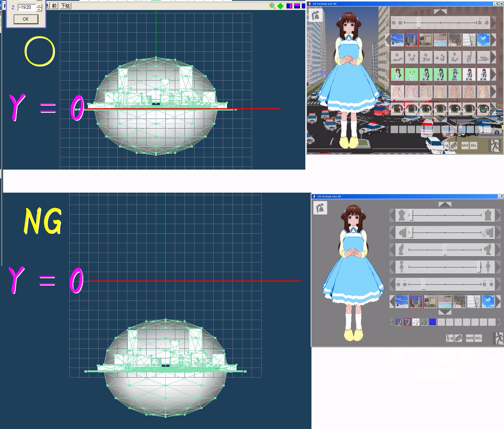Click the magnifier zoom icon in modeler toolbar
Viewport: 504px width, 429px height.
pyautogui.click(x=272, y=6)
